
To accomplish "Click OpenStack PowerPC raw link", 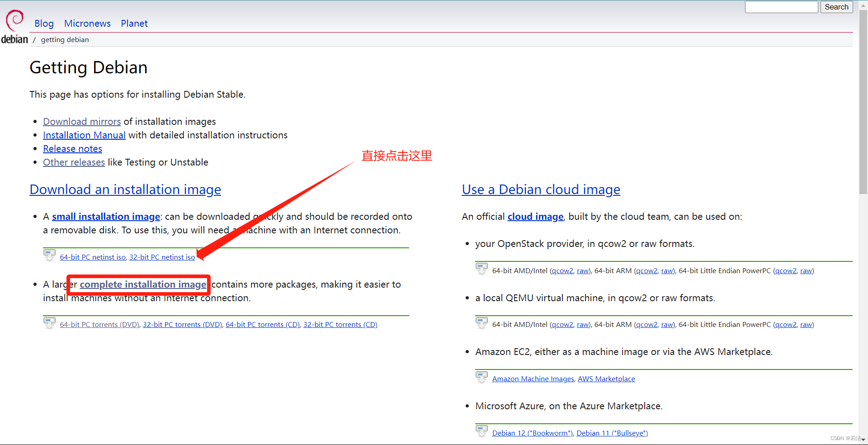I will [x=806, y=271].
